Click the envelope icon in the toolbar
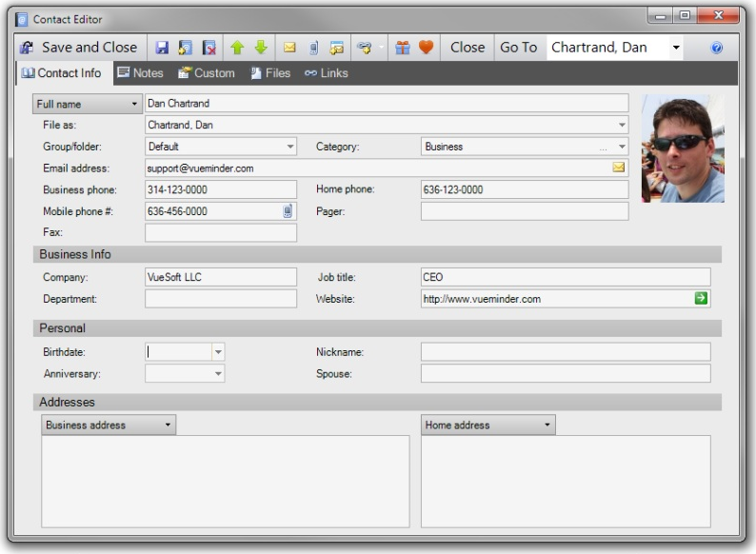756x554 pixels. pos(289,48)
